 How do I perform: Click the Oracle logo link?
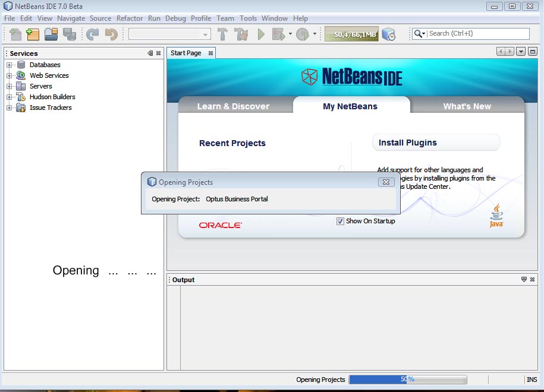(221, 225)
